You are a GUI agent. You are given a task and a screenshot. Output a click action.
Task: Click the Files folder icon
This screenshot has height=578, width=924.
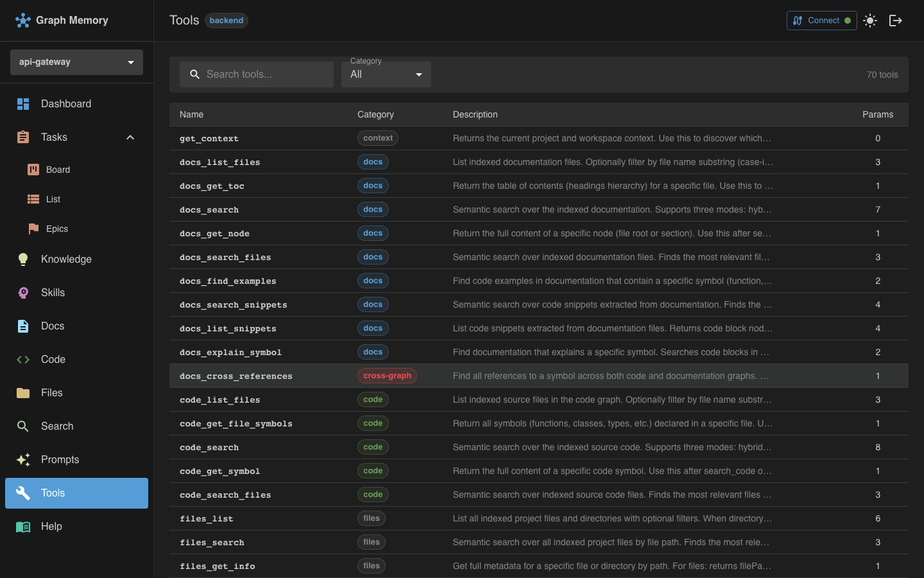click(23, 393)
